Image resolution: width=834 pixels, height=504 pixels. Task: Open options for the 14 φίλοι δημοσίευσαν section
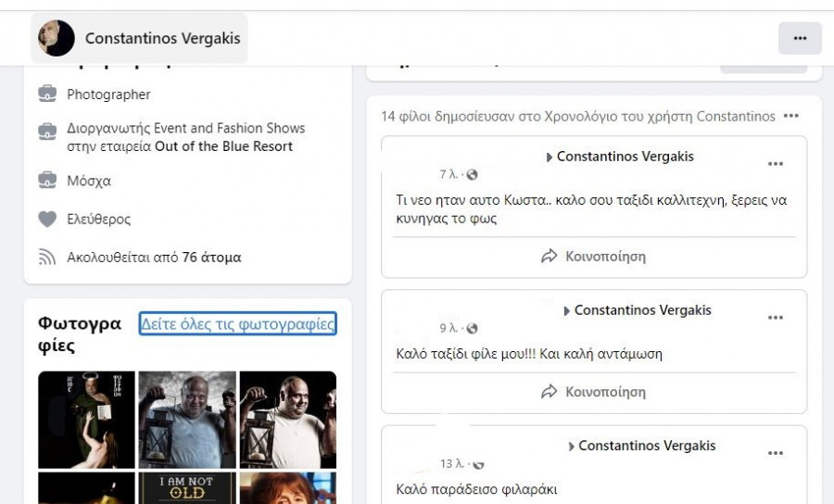click(790, 117)
